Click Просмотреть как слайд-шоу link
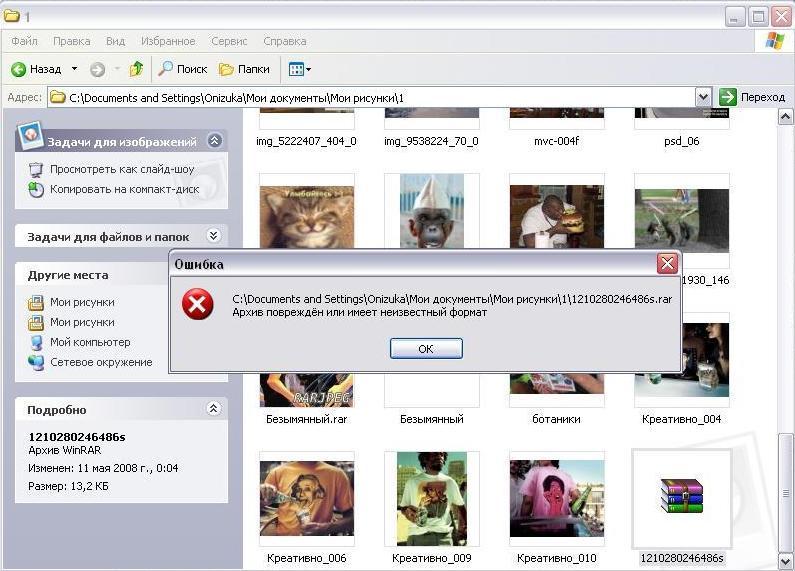 click(122, 169)
